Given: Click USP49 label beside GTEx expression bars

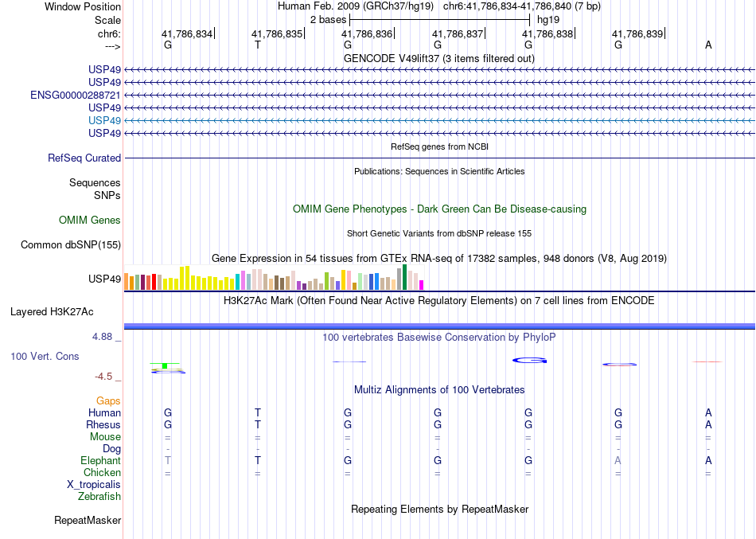Looking at the screenshot, I should pos(104,279).
